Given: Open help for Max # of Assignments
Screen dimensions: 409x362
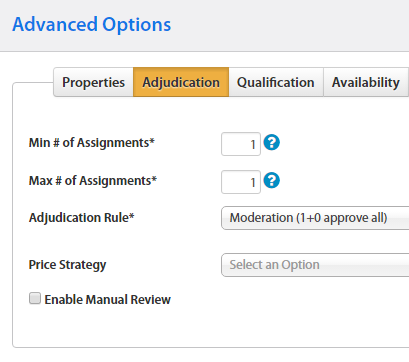Looking at the screenshot, I should tap(272, 181).
